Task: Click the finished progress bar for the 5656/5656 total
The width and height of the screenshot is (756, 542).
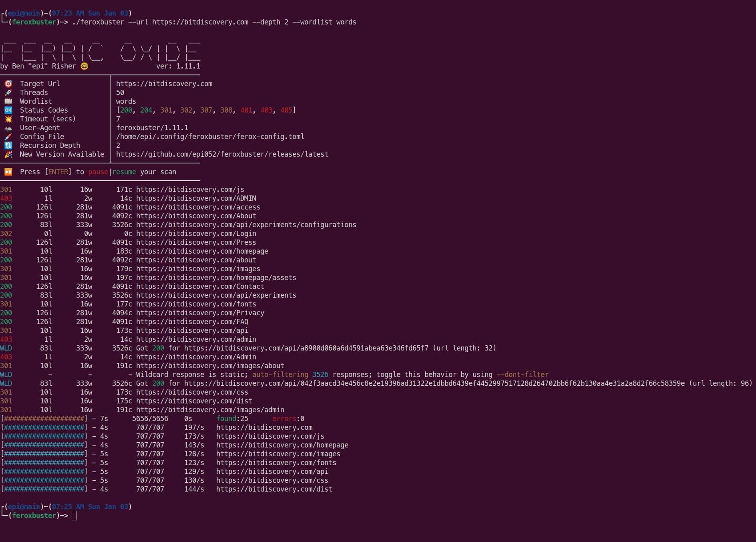Action: [x=44, y=419]
